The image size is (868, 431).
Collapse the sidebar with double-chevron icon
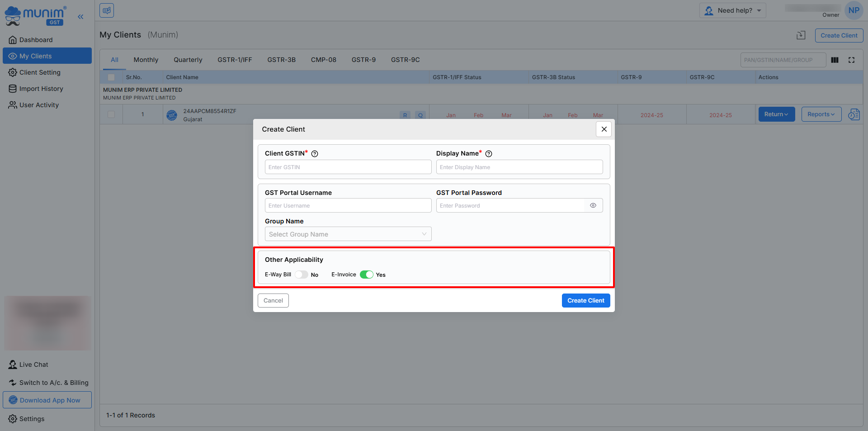pyautogui.click(x=80, y=17)
